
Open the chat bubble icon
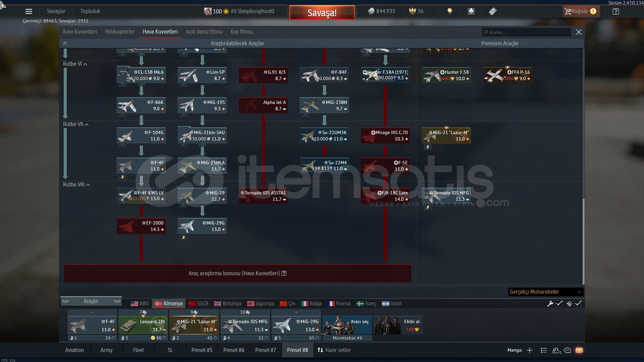tap(568, 350)
